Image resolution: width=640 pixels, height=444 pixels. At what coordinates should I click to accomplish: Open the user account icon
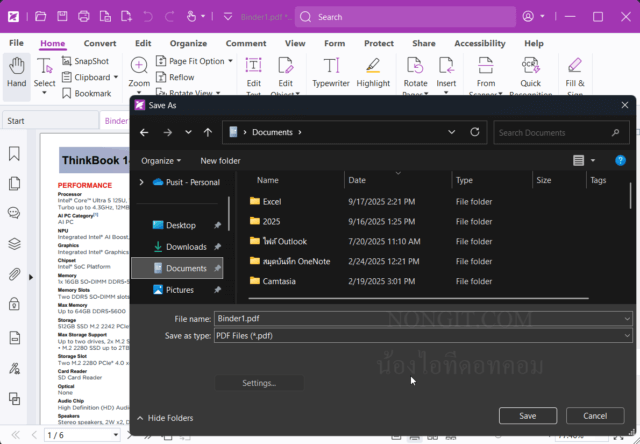tap(528, 16)
